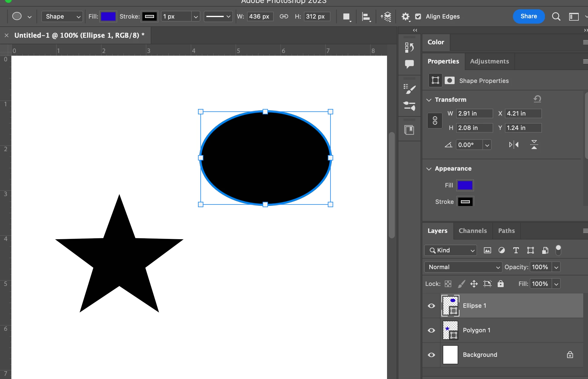588x379 pixels.
Task: Click the flip horizontal icon in Transform
Action: pyautogui.click(x=514, y=145)
